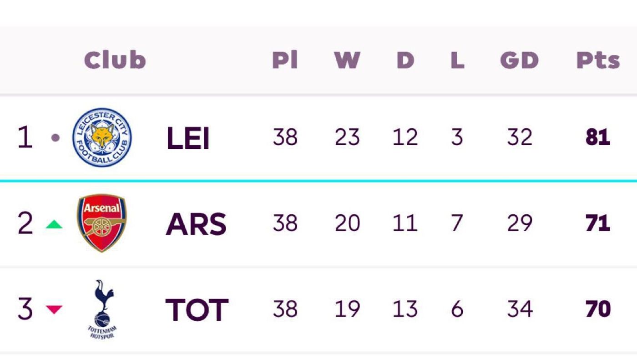Sort table by the L column header
The image size is (637, 364).
[457, 60]
